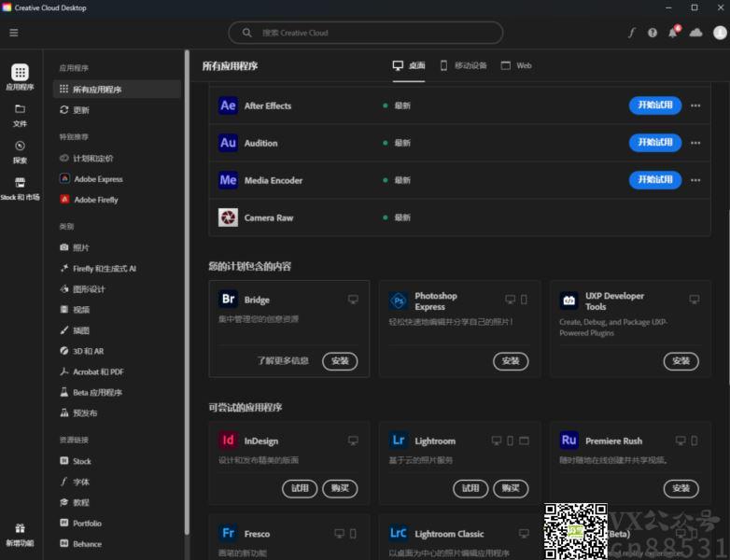Select Photo category in sidebar
The image size is (730, 560).
(x=75, y=247)
